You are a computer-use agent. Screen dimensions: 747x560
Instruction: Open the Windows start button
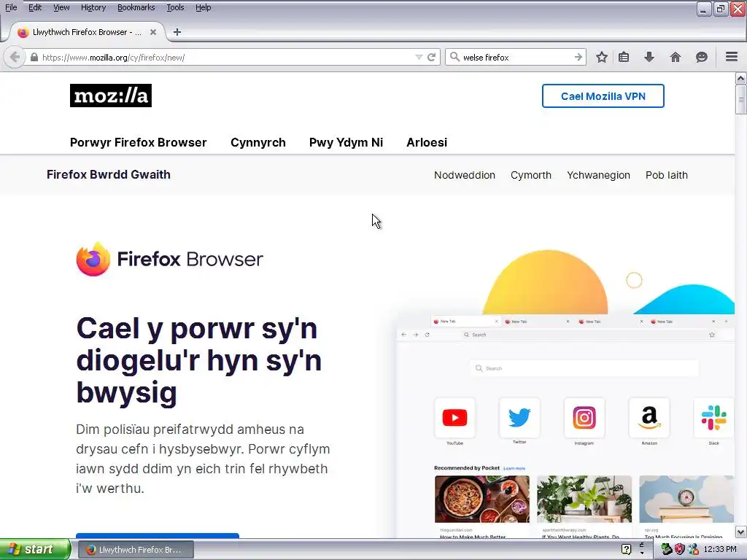(x=35, y=549)
